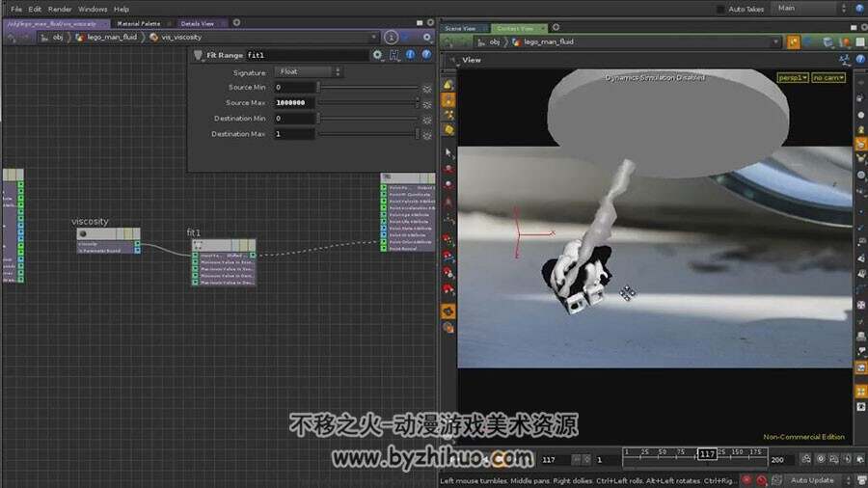Switch to the Details View tab

click(x=198, y=23)
